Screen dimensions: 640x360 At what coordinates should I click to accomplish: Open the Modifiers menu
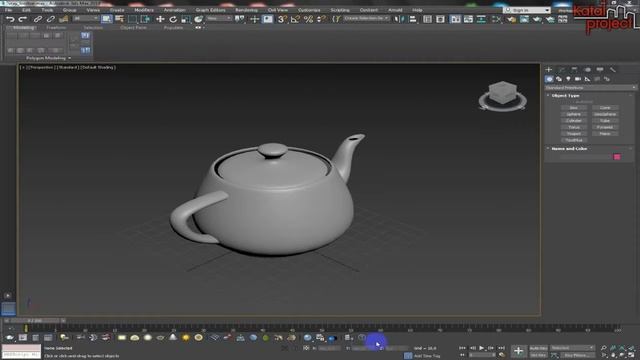pos(144,10)
